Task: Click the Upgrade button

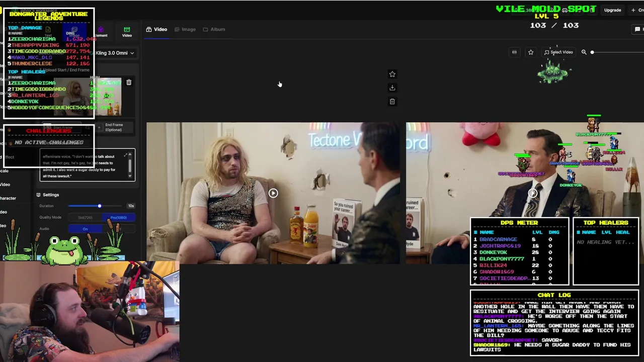Action: click(612, 10)
